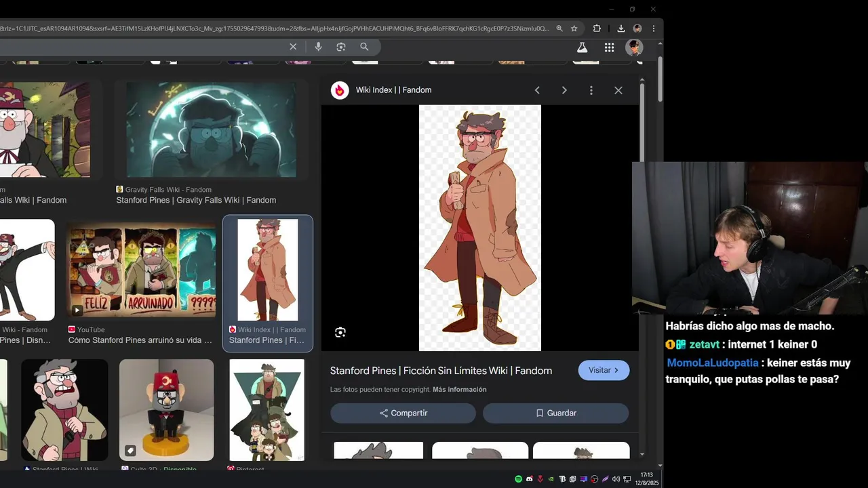868x488 pixels.
Task: Open 'Stanford Pines | Gravity Falls Wiki | Fandom' link
Action: coord(196,200)
